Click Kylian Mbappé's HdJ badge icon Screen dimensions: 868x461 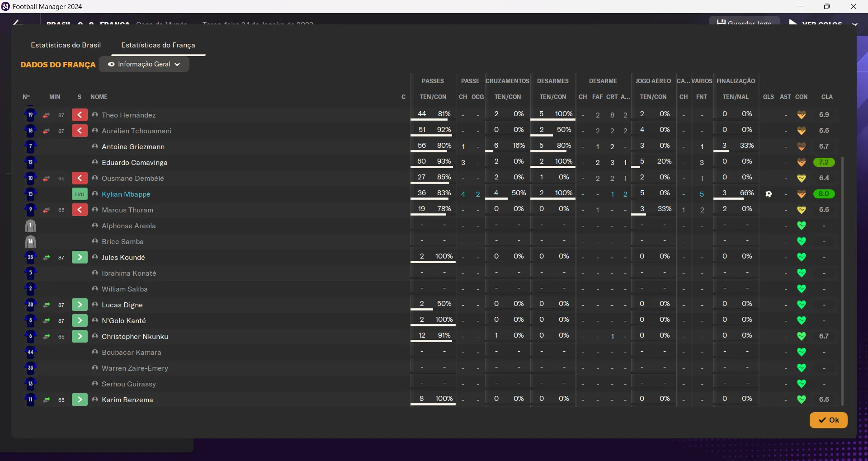pos(80,194)
